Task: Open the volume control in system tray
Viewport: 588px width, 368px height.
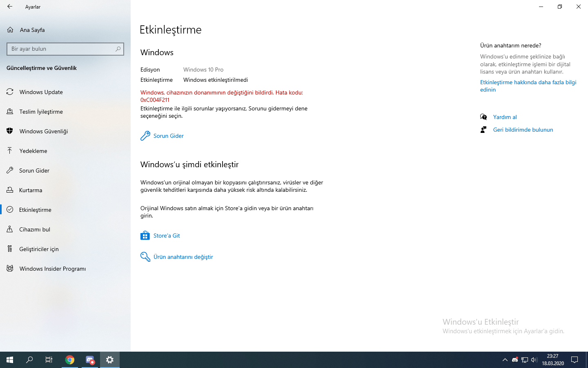Action: (534, 360)
